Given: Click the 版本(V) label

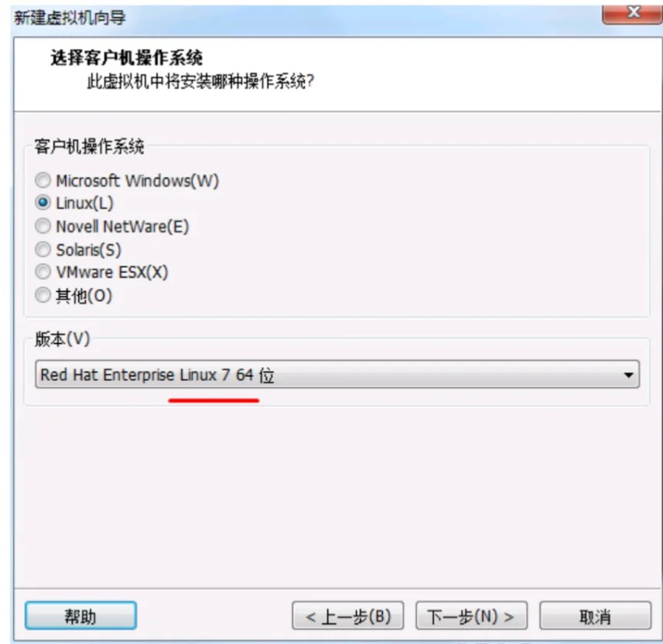Looking at the screenshot, I should pos(63,338).
